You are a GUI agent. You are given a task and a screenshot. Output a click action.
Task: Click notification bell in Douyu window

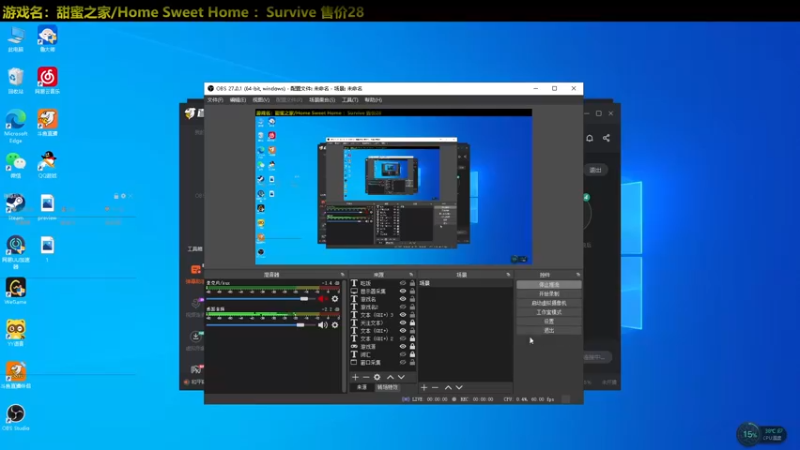coord(589,138)
